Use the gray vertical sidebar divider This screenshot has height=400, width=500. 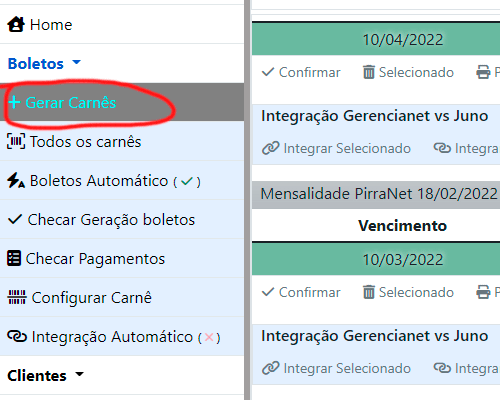[247, 200]
